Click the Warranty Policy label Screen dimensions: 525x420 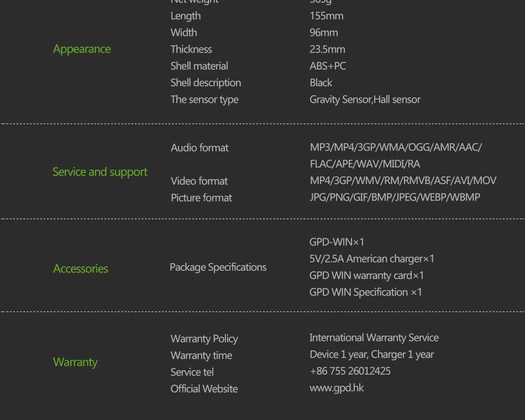(x=204, y=339)
